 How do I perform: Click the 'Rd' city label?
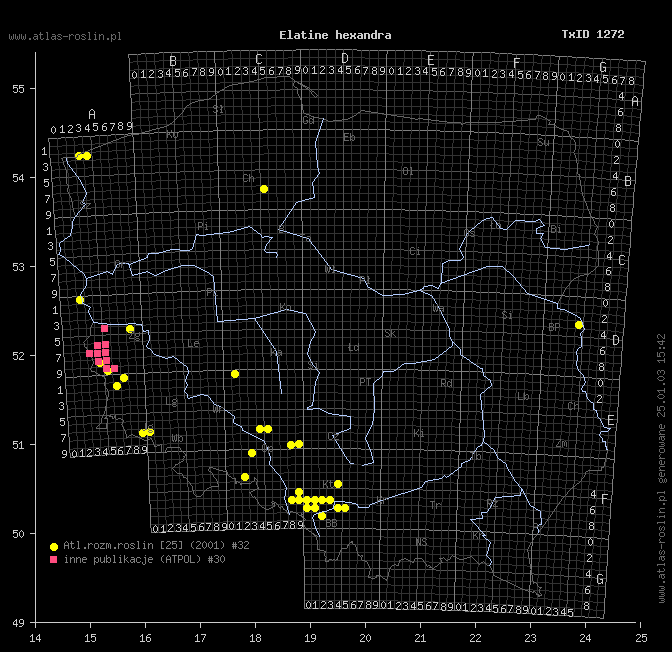coord(446,383)
